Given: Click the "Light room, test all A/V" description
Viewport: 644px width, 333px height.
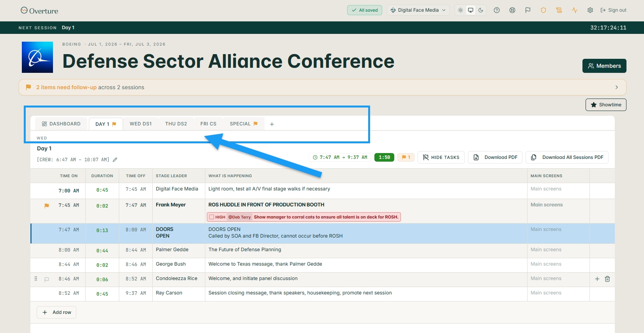Looking at the screenshot, I should click(x=269, y=189).
